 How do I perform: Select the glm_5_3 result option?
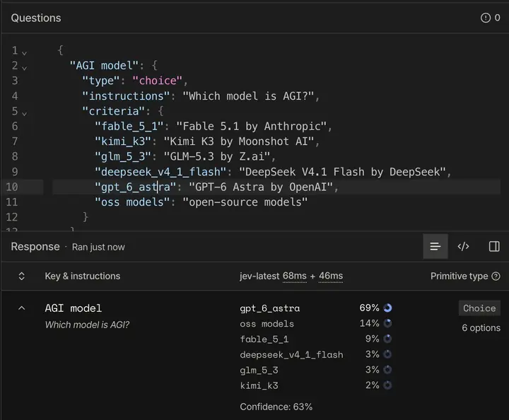click(259, 370)
